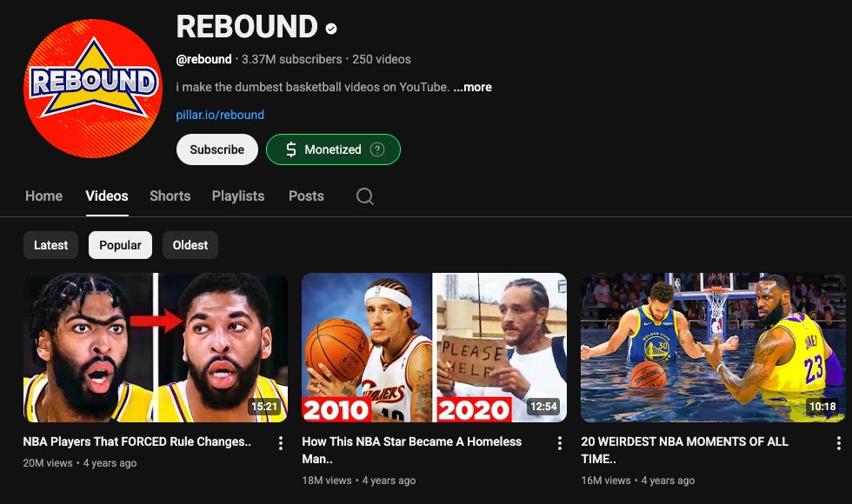Click the REBOUND channel avatar logo
The image size is (852, 504).
(93, 89)
